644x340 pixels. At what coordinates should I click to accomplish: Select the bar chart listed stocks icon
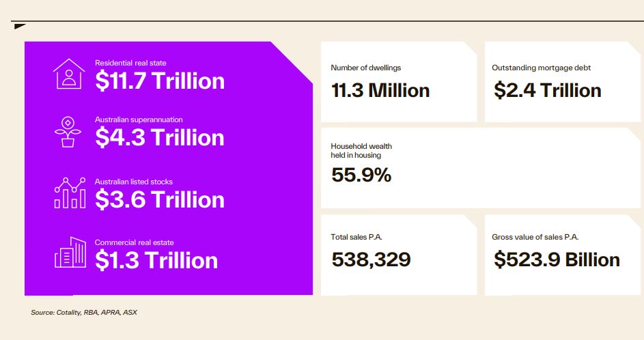pos(70,193)
